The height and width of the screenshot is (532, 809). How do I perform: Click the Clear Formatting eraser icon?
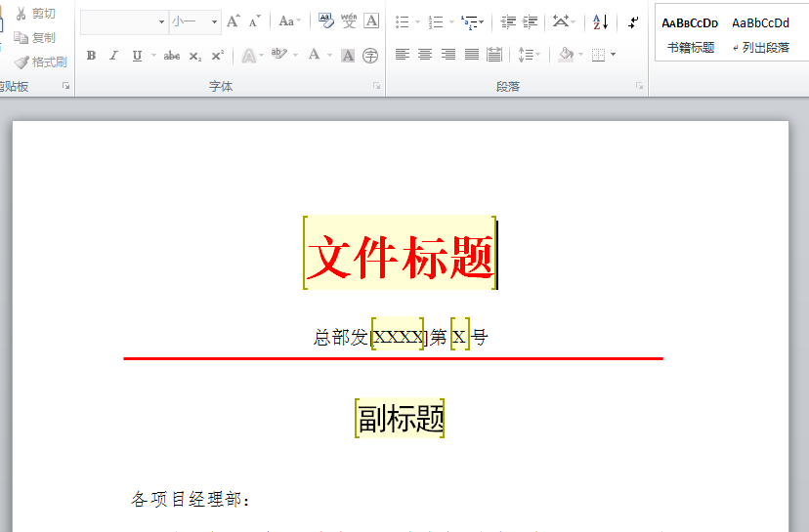[325, 21]
